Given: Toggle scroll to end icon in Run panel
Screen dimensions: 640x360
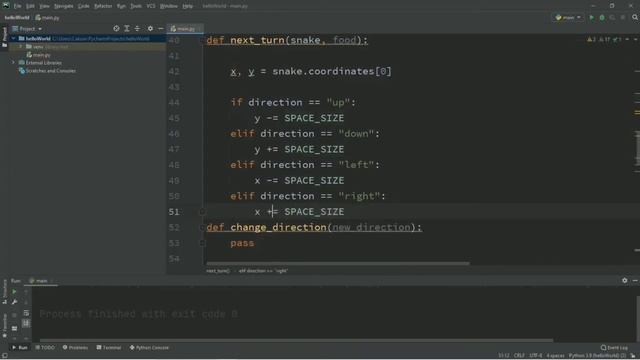Looking at the screenshot, I should click(x=26, y=323).
